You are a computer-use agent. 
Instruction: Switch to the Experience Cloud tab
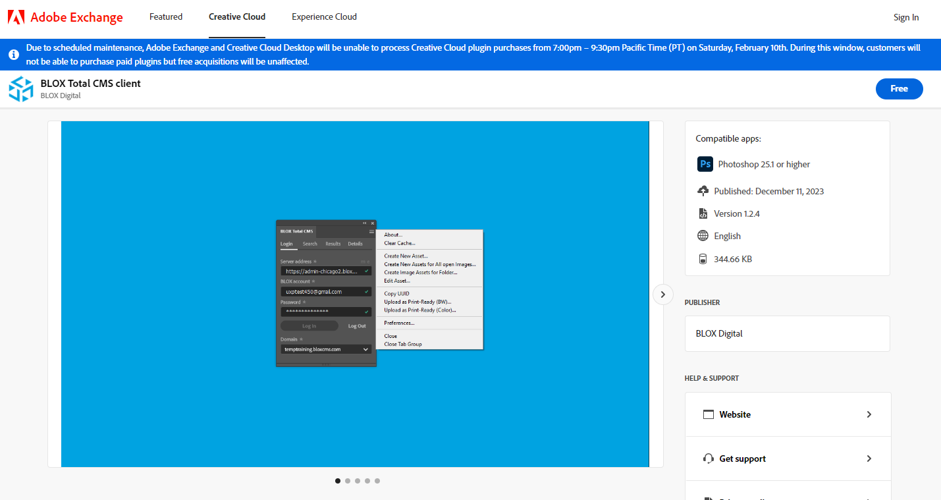coord(324,17)
